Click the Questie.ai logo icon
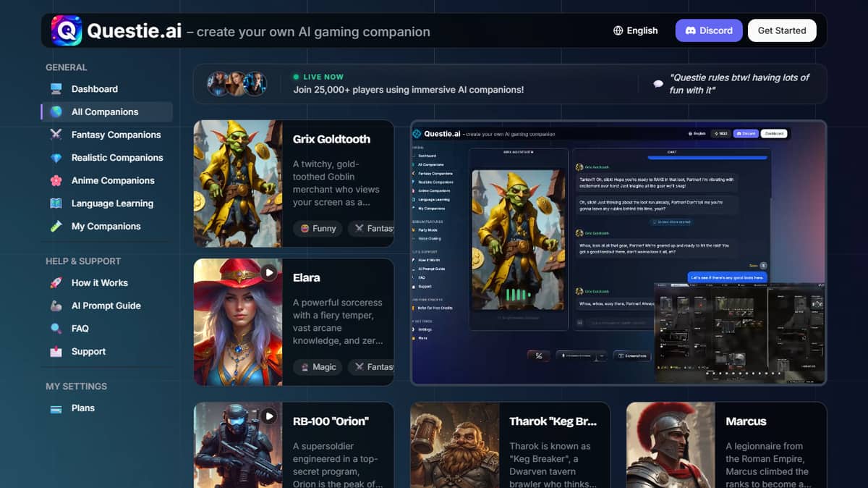Viewport: 868px width, 488px height. (67, 30)
